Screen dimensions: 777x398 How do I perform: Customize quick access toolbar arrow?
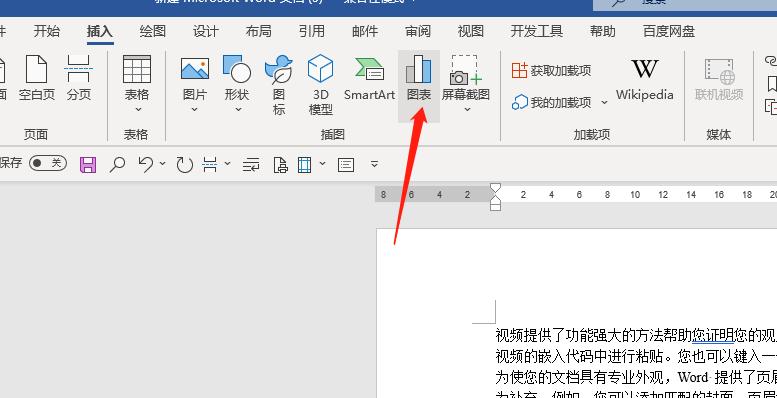click(375, 164)
